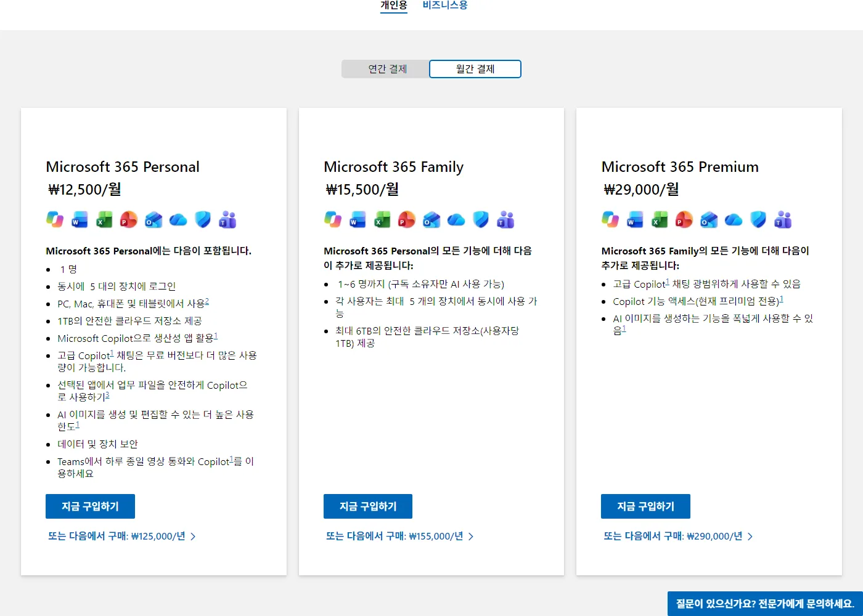This screenshot has width=863, height=616.
Task: Click footnote 1 after Copilot 기능 액세스(현재 프리미엄 전용)
Action: 782,299
